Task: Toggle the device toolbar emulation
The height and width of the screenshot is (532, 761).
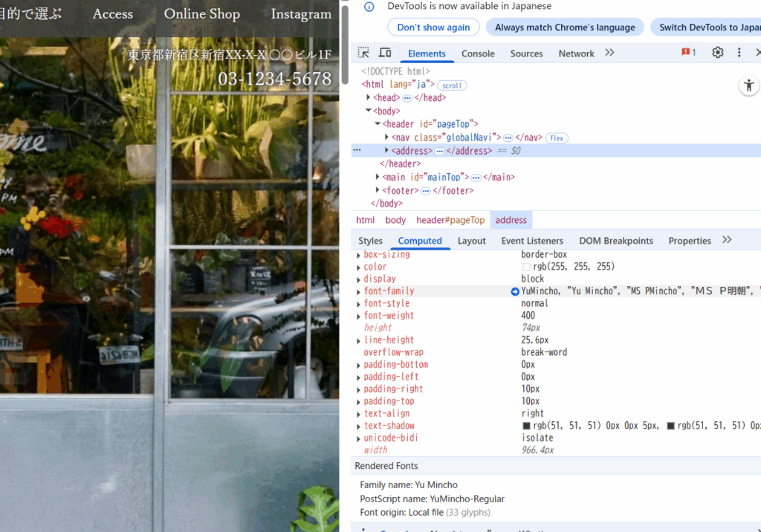Action: click(385, 53)
